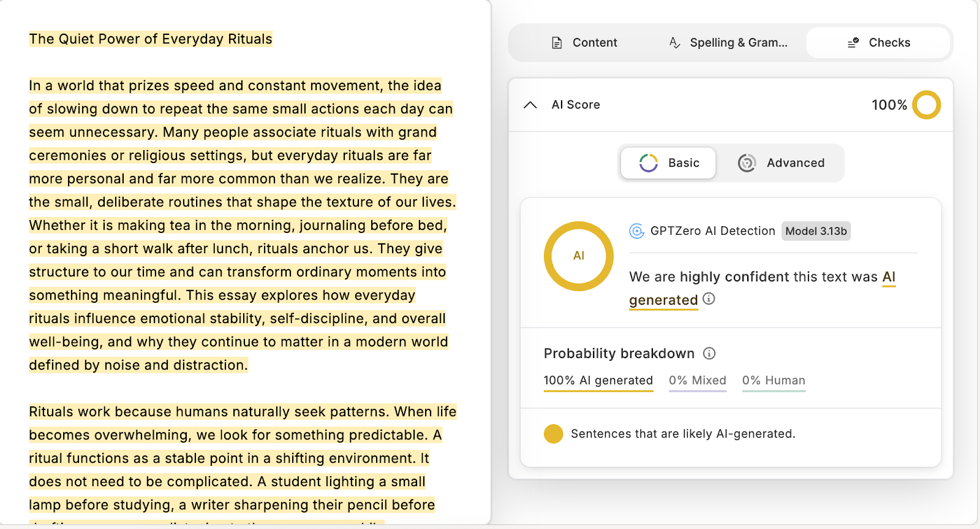
Task: Click the document icon beside Content
Action: [x=556, y=42]
